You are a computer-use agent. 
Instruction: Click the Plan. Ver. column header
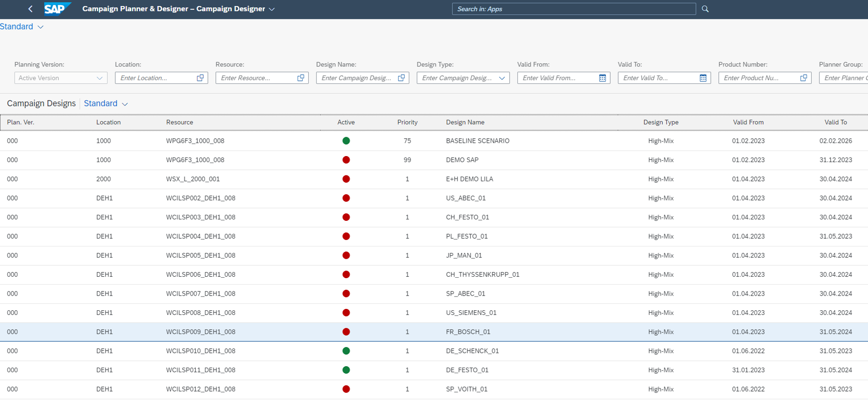click(x=21, y=123)
